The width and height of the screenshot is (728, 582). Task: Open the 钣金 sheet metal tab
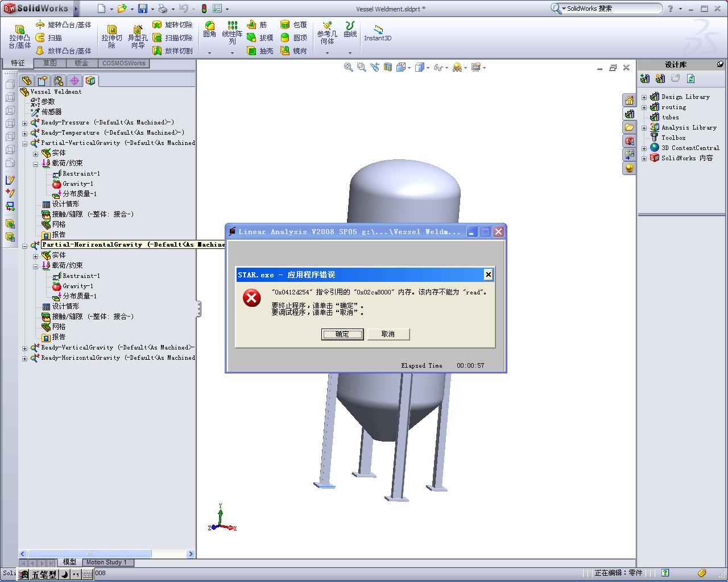(x=82, y=63)
